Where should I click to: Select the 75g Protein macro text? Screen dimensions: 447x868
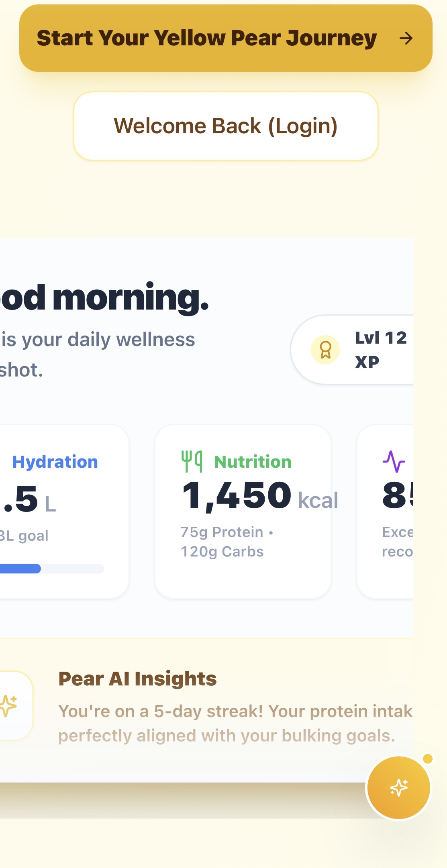click(222, 532)
